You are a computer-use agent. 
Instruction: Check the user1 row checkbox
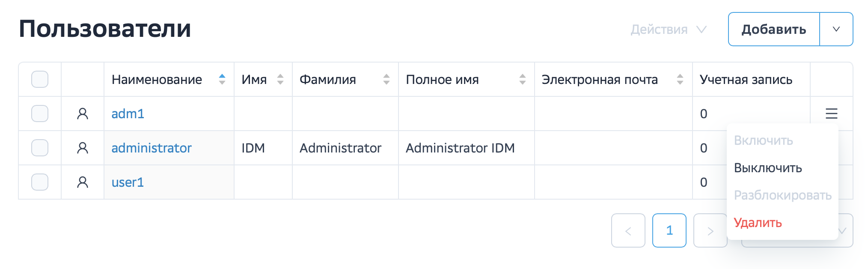pyautogui.click(x=40, y=182)
